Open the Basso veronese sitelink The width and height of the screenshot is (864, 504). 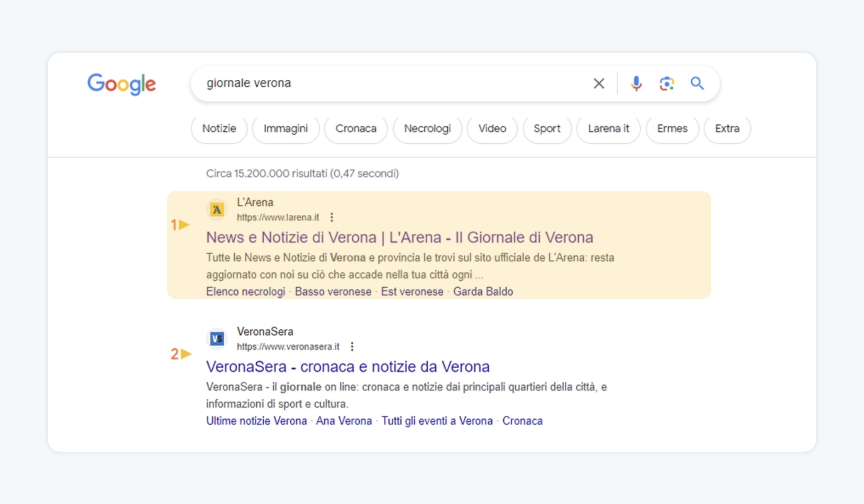333,292
